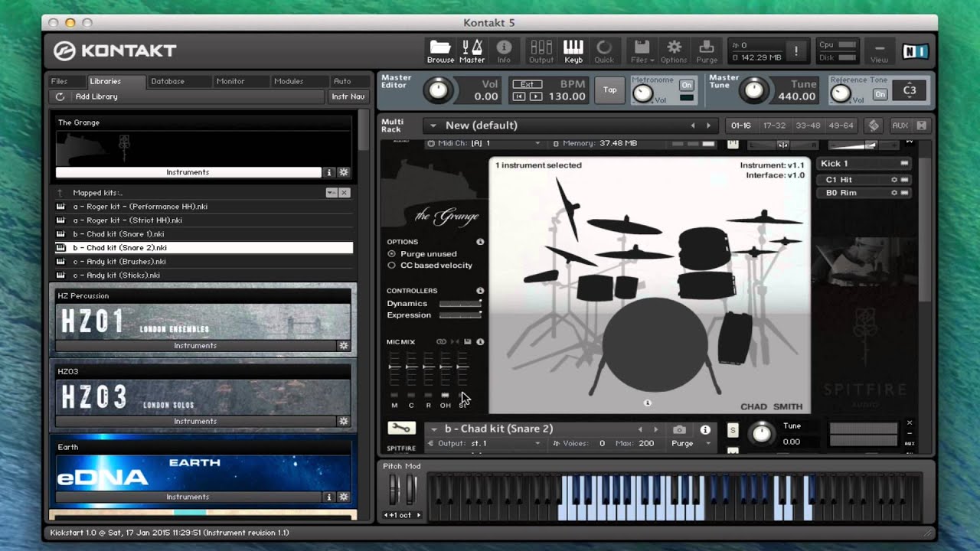Viewport: 980px width, 551px height.
Task: Open the Multi Rack preset dropdown
Action: pyautogui.click(x=433, y=126)
